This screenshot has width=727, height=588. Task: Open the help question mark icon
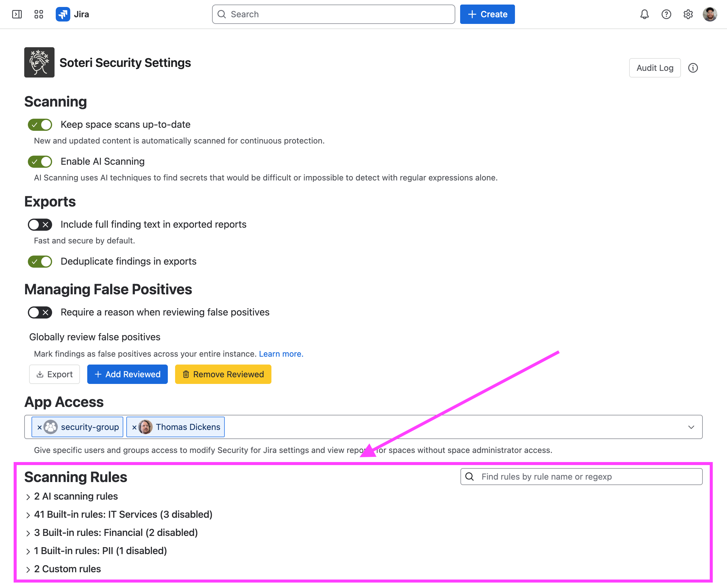pyautogui.click(x=666, y=14)
